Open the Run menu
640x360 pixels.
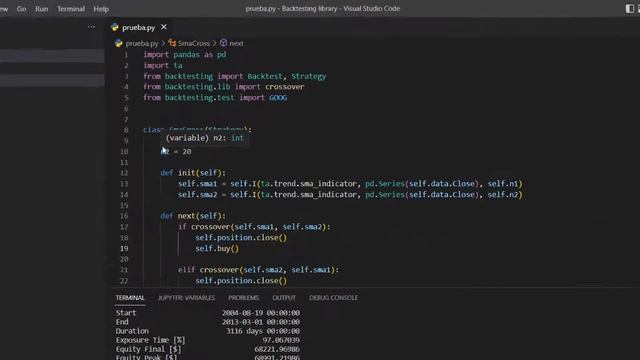click(x=41, y=9)
